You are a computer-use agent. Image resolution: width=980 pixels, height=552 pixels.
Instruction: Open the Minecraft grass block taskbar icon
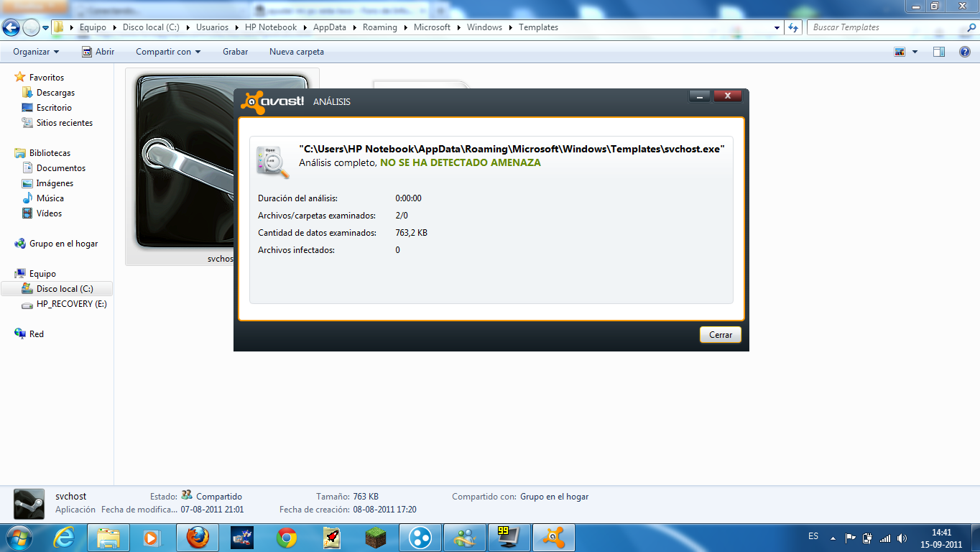click(x=376, y=537)
